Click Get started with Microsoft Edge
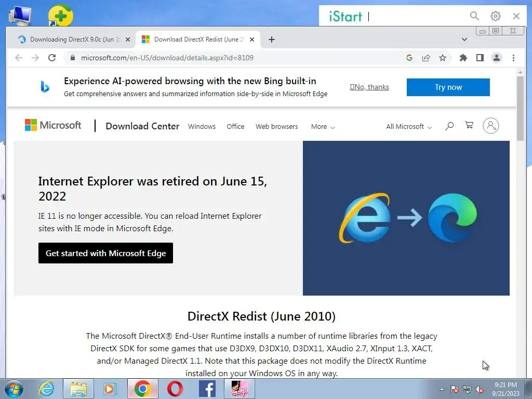 point(105,253)
